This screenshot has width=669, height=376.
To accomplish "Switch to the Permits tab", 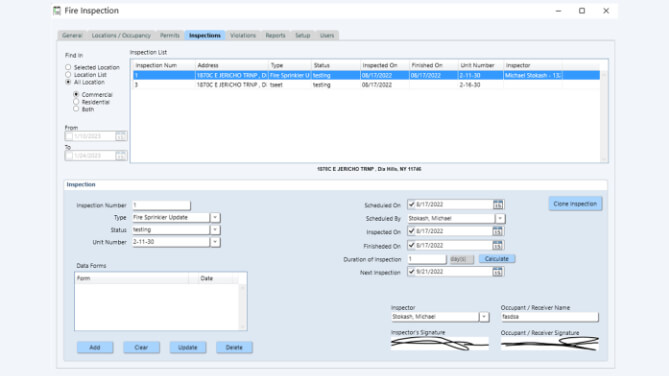I will pyautogui.click(x=170, y=35).
